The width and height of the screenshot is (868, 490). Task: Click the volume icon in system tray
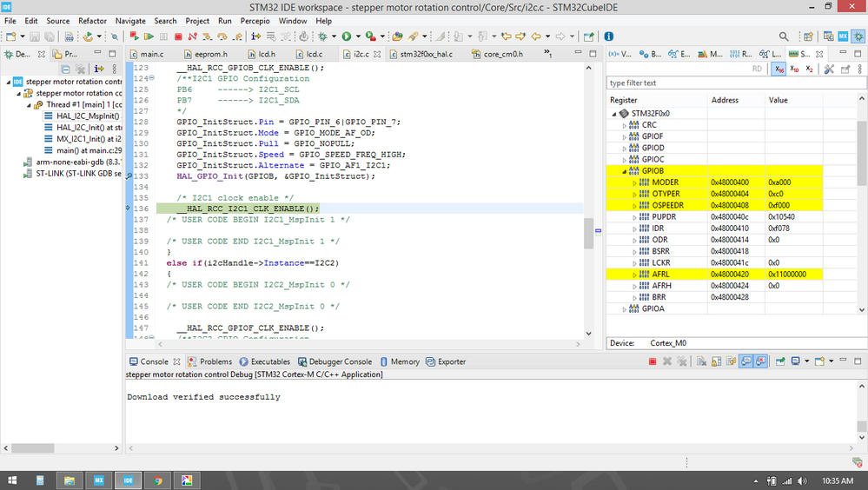[802, 480]
